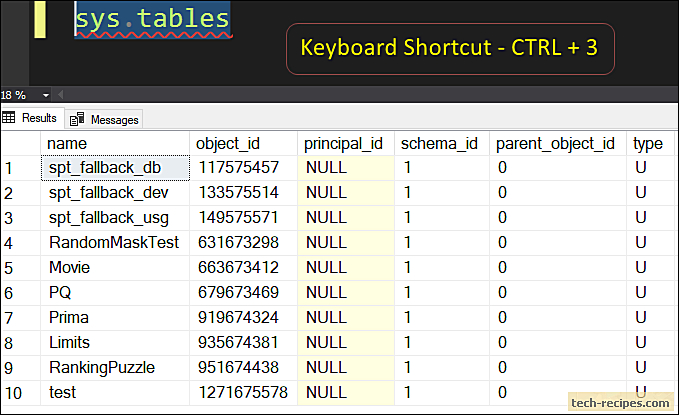Select the RandomMaskTest cell
The image size is (679, 415).
pyautogui.click(x=115, y=243)
